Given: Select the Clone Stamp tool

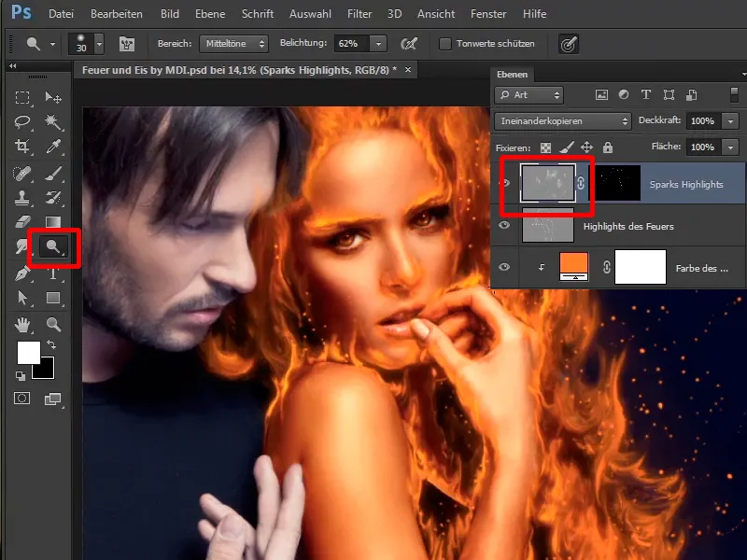Looking at the screenshot, I should 21,198.
